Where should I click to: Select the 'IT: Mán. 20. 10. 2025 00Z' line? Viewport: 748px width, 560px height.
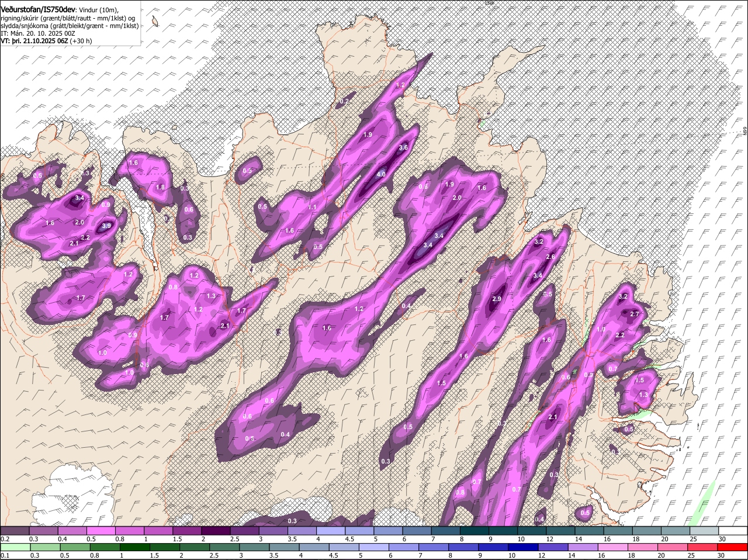click(38, 33)
